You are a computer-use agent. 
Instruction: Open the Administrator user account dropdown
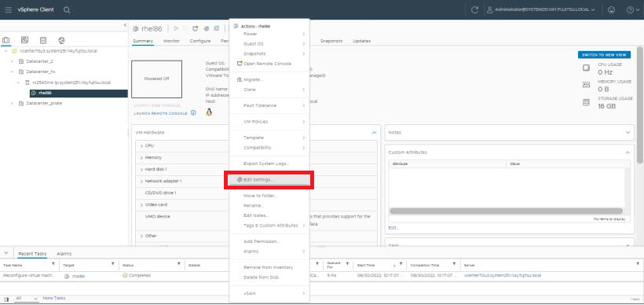[x=540, y=10]
